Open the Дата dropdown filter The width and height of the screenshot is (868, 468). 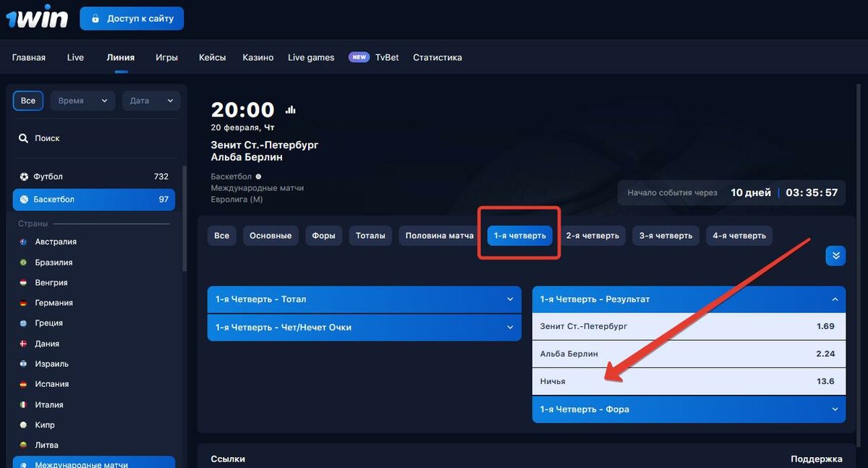pos(151,101)
